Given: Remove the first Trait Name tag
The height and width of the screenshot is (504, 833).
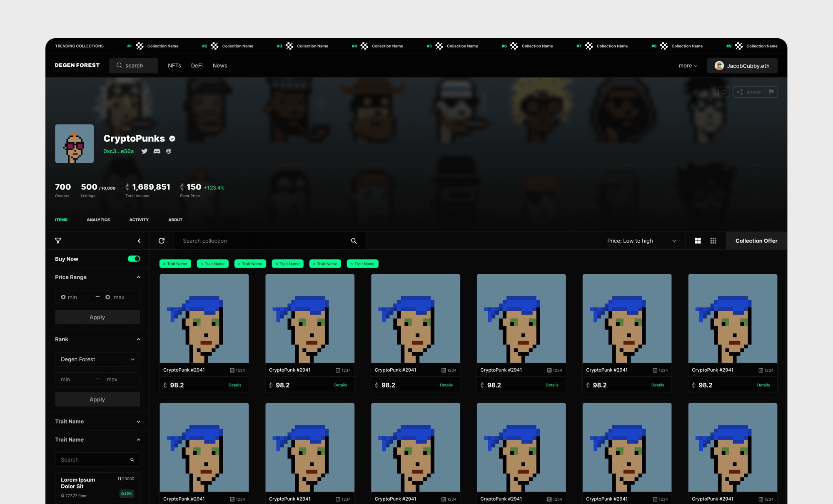Looking at the screenshot, I should (x=165, y=264).
